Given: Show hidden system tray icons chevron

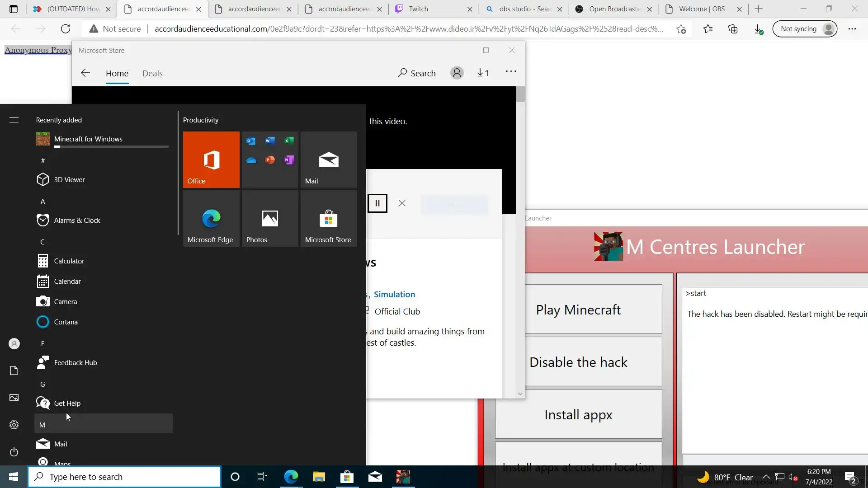Looking at the screenshot, I should coord(766,477).
